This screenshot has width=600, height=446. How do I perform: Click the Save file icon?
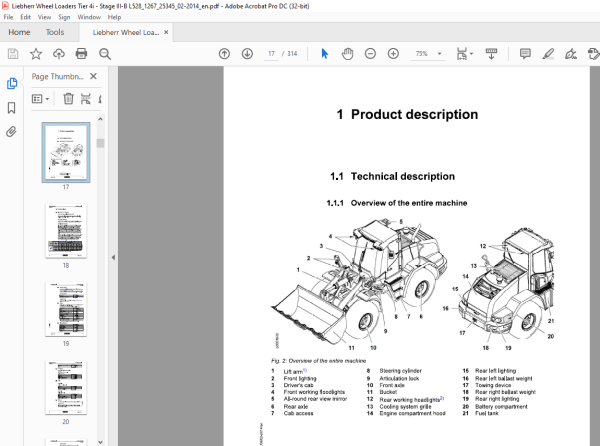point(13,54)
